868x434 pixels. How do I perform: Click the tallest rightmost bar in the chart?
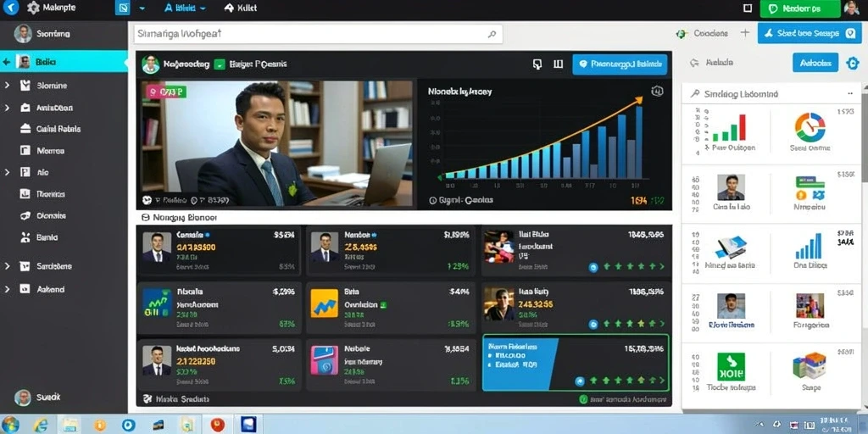639,142
